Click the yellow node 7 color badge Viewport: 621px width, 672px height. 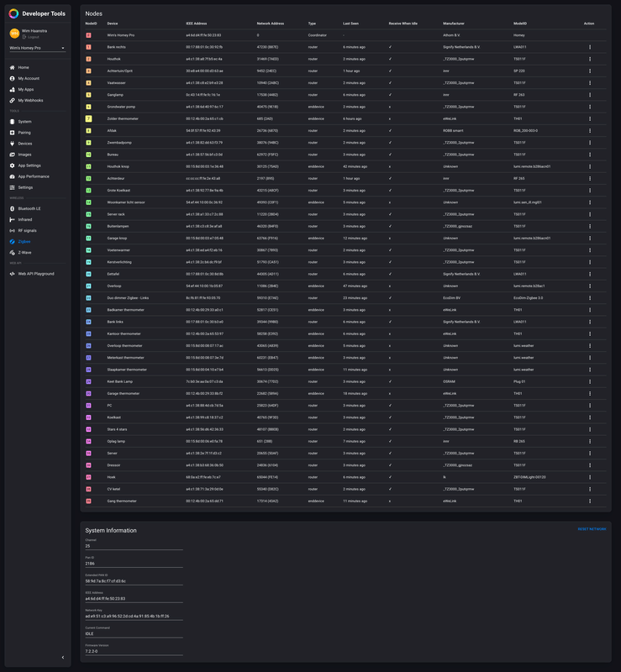click(89, 118)
